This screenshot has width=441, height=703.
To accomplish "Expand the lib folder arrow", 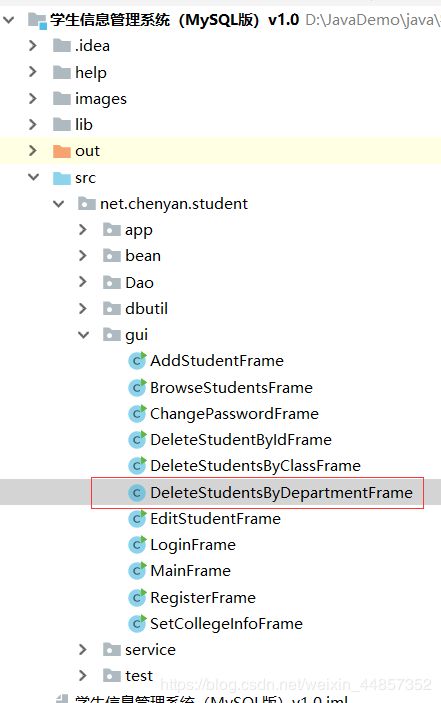I will [x=33, y=124].
